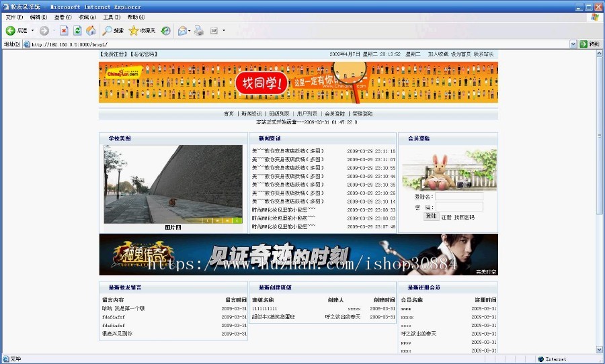The image size is (605, 364).
Task: Click the 密码 password input field
Action: [459, 207]
